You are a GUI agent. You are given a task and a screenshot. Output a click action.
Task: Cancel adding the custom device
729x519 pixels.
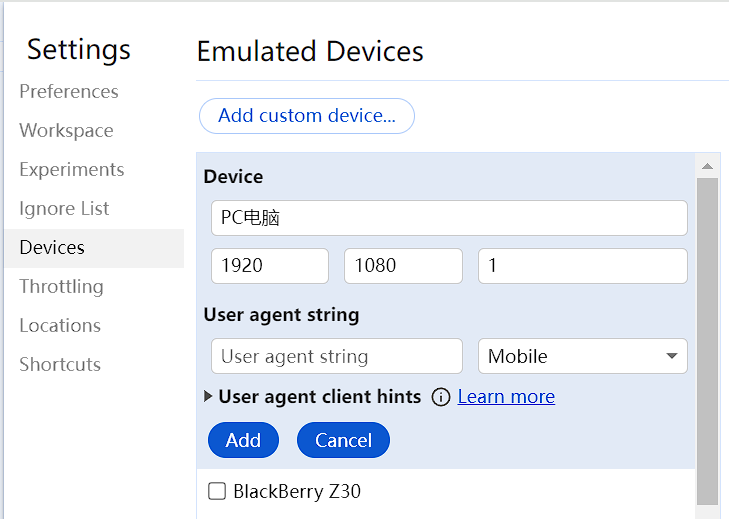tap(343, 440)
